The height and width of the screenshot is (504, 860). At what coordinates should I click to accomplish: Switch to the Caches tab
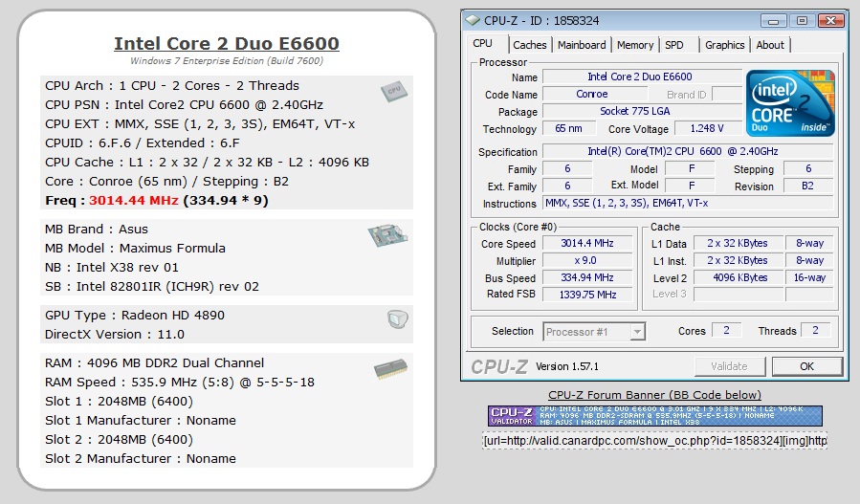pos(529,45)
